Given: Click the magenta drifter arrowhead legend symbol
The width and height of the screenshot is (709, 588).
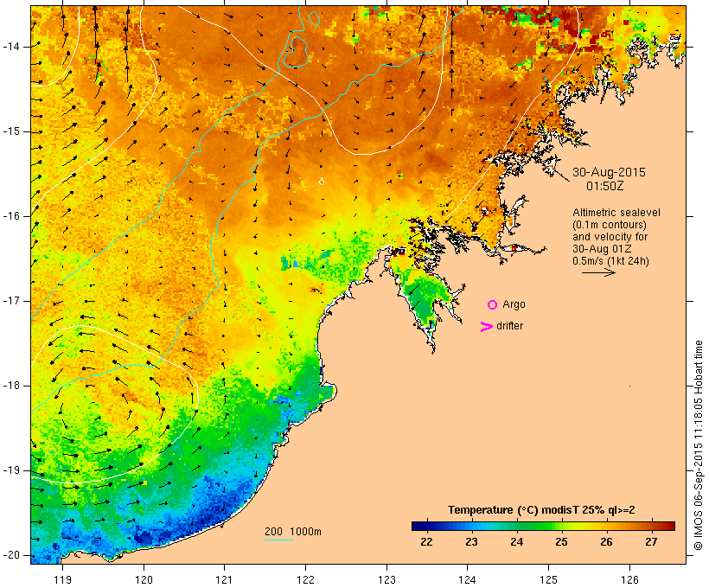Looking at the screenshot, I should [x=486, y=327].
